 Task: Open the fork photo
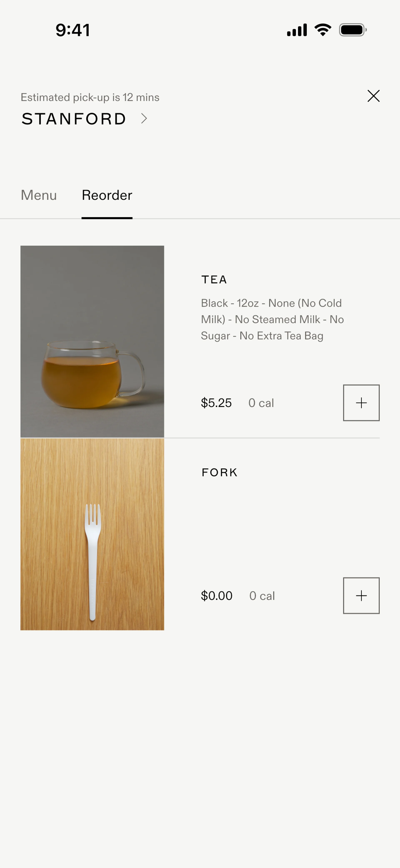click(92, 534)
